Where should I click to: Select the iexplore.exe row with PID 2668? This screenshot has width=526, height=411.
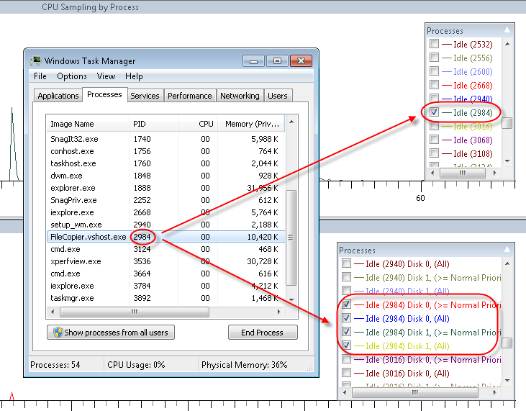pos(166,212)
